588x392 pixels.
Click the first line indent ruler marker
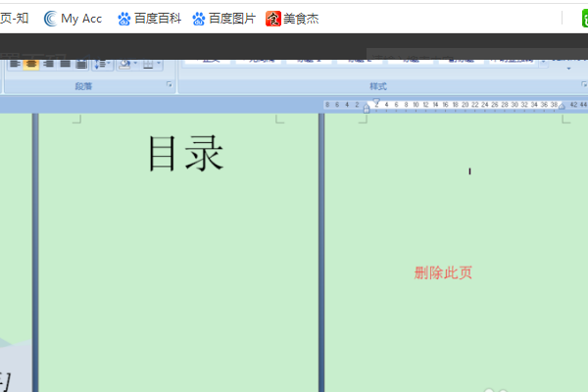tap(376, 102)
